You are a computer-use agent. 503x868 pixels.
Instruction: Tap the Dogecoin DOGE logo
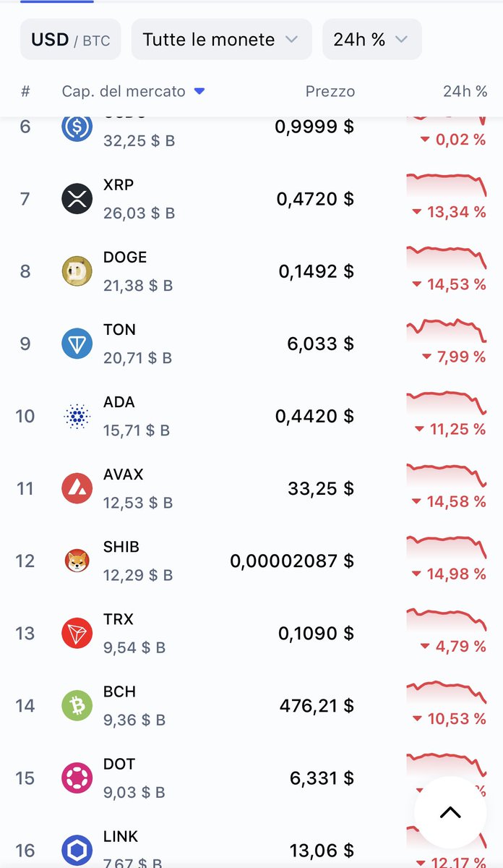click(x=77, y=271)
